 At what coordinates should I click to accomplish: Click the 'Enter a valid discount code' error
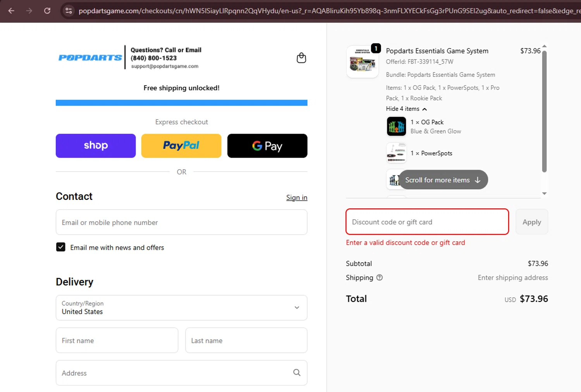[x=406, y=242]
